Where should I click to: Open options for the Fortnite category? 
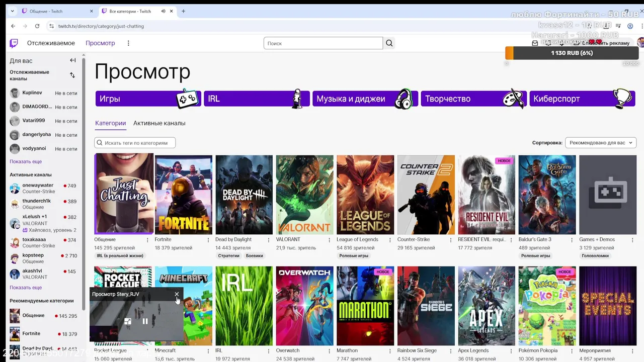[208, 240]
